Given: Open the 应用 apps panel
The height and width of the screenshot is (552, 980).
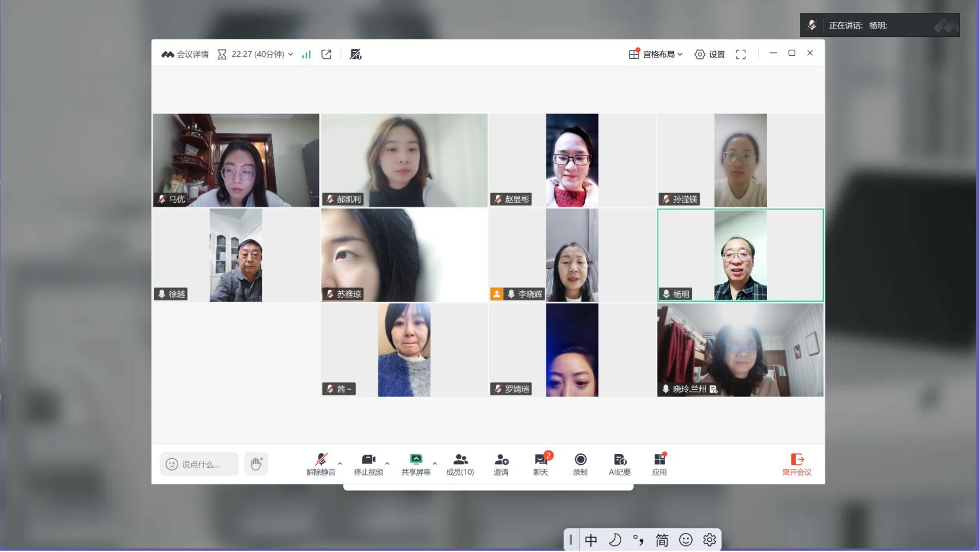Looking at the screenshot, I should click(659, 464).
